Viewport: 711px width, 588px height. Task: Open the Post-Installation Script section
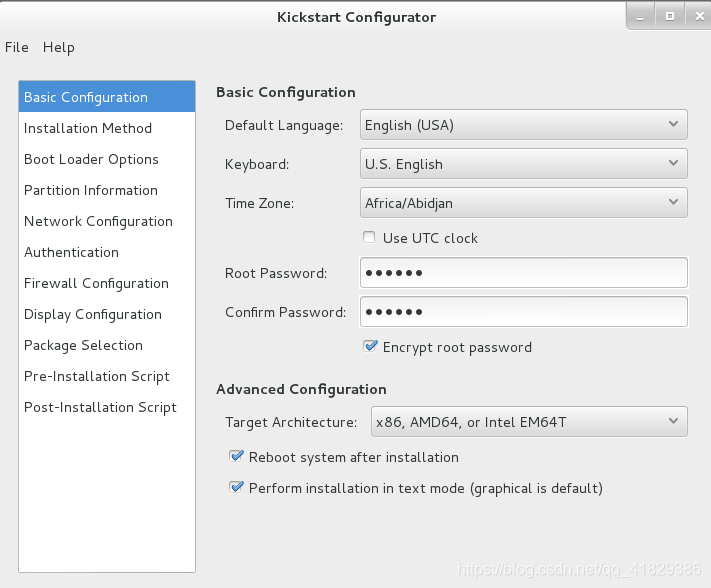pyautogui.click(x=100, y=407)
